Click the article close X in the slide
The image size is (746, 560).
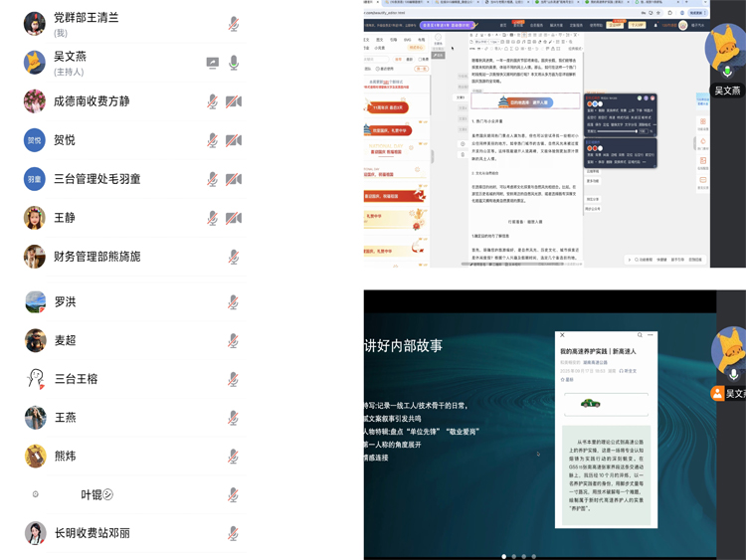(562, 335)
